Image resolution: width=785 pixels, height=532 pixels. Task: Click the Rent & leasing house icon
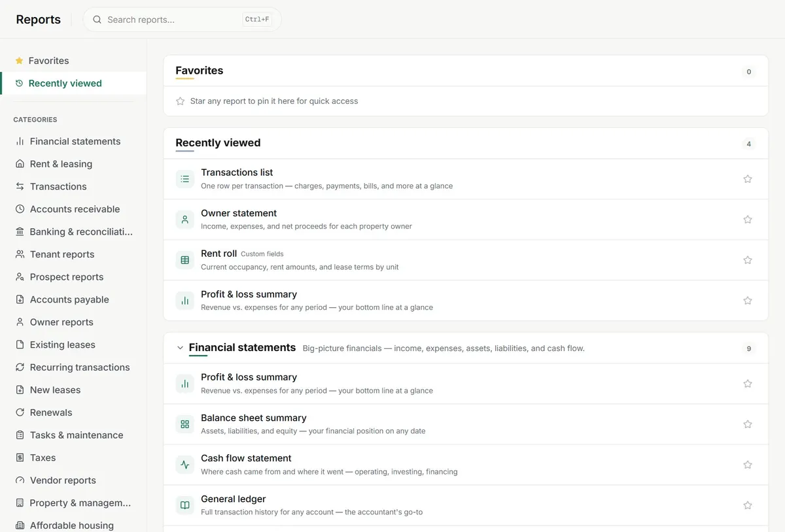pyautogui.click(x=20, y=164)
